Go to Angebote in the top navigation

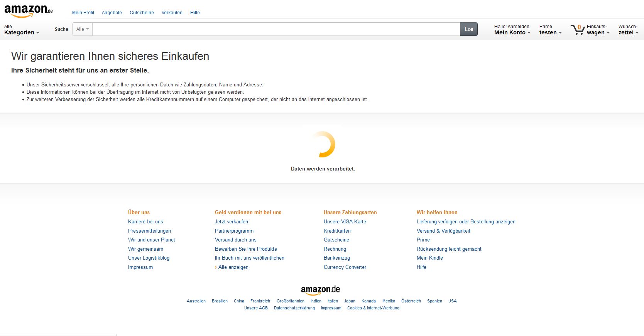pos(112,13)
